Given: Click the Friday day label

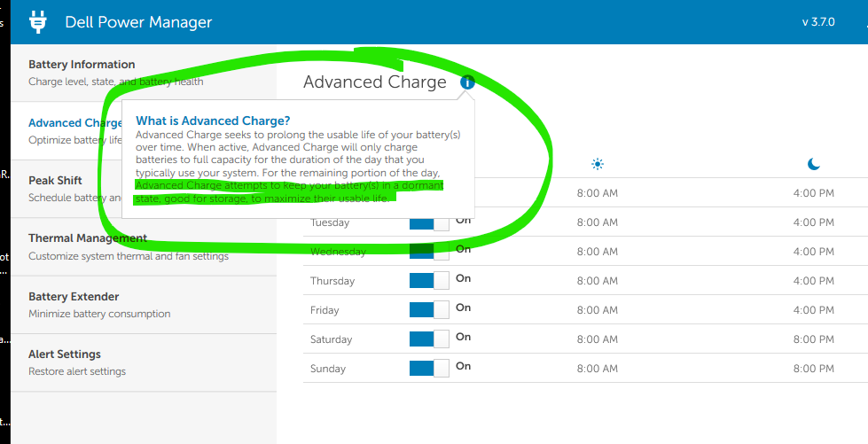Looking at the screenshot, I should point(325,310).
